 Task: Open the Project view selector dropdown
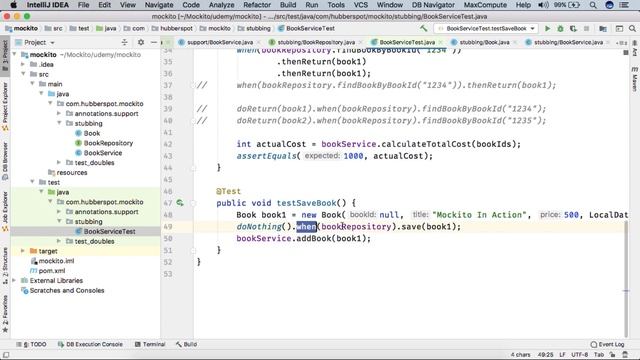35,42
